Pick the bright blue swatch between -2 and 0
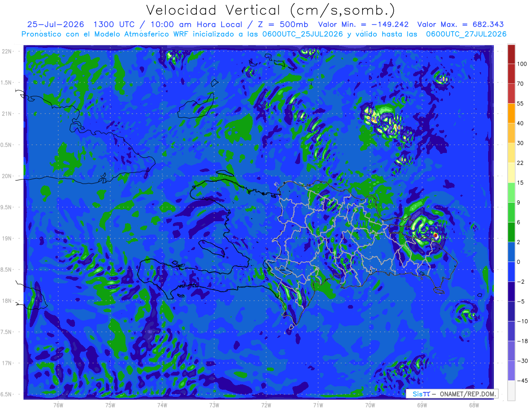Image resolution: width=532 pixels, height=411 pixels. coord(512,272)
